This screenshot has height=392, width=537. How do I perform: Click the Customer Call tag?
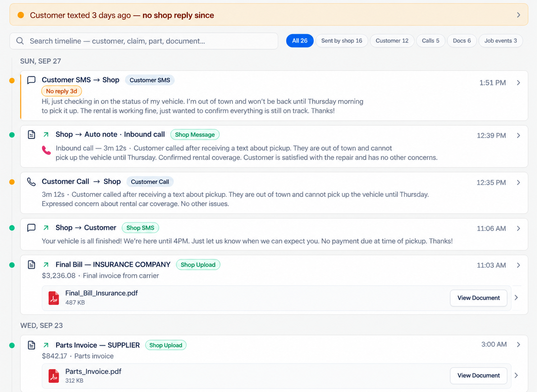click(150, 182)
